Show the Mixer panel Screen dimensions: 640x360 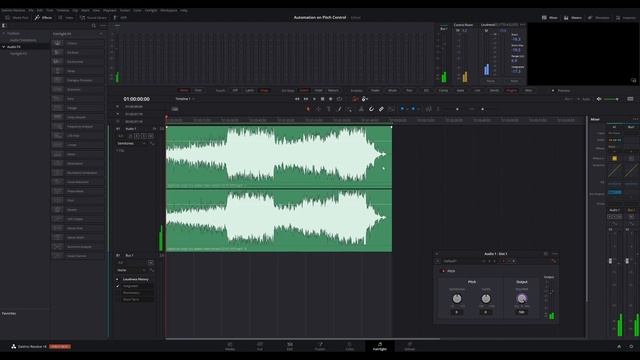tap(549, 18)
